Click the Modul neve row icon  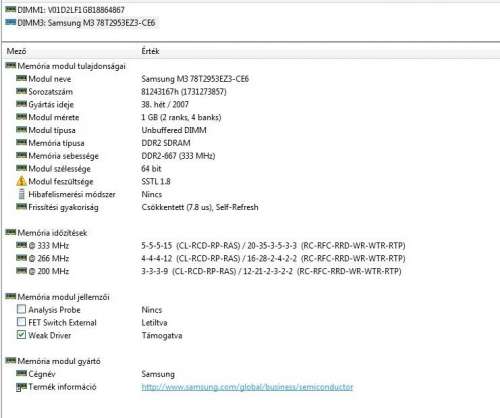(x=21, y=79)
